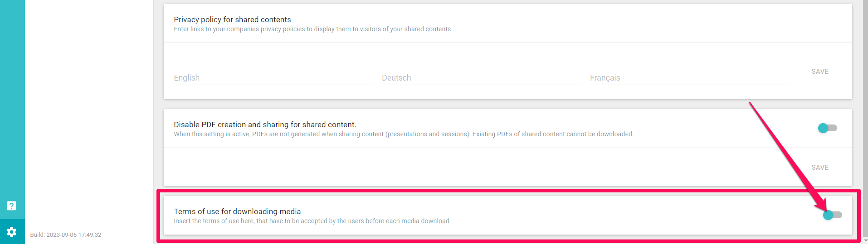Click the 'Insert the terms of use here' description
868x244 pixels.
312,221
